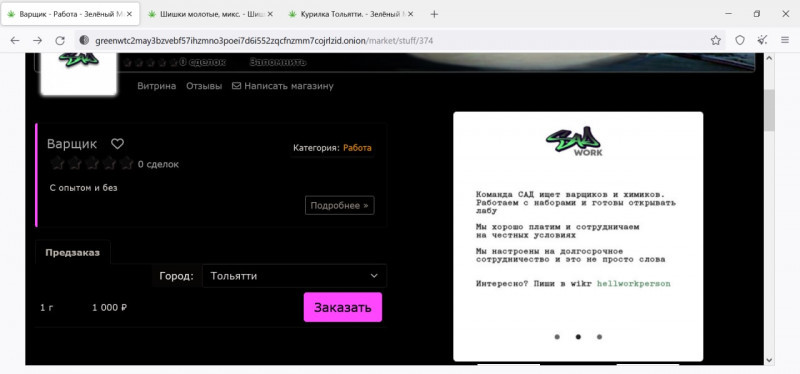The image size is (800, 374).
Task: Expand the Город dropdown showing Тольятти
Action: pyautogui.click(x=294, y=276)
